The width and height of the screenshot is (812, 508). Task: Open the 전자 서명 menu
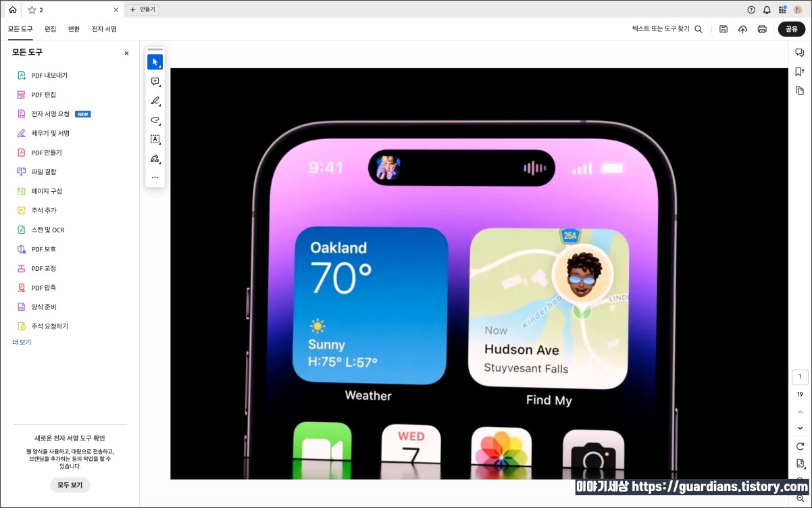coord(104,29)
